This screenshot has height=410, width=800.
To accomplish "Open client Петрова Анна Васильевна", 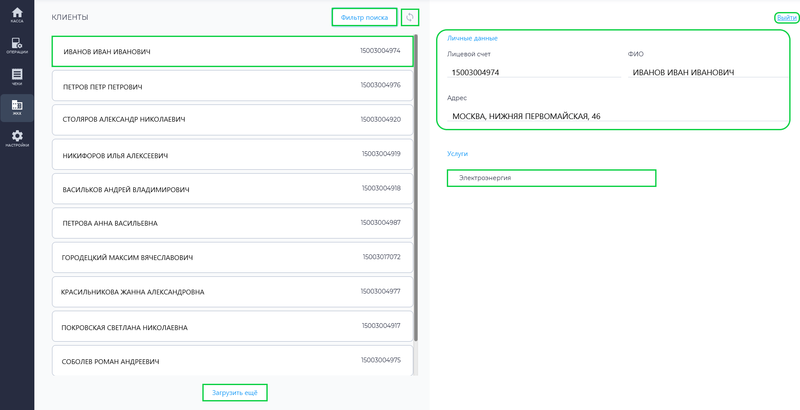I will [231, 222].
